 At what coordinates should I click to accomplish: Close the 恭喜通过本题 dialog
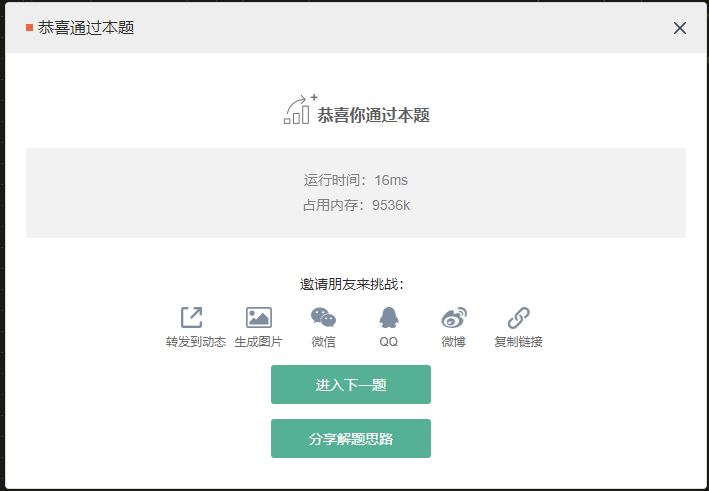tap(680, 28)
